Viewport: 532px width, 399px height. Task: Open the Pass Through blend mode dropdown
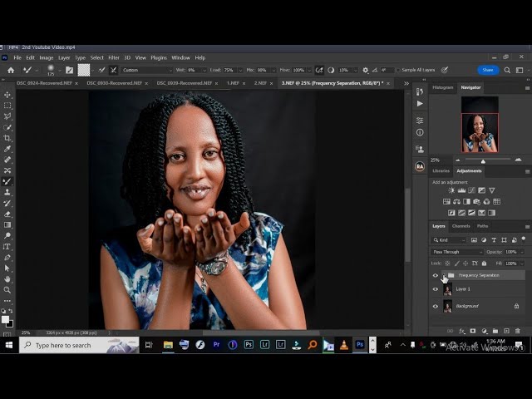click(x=456, y=252)
